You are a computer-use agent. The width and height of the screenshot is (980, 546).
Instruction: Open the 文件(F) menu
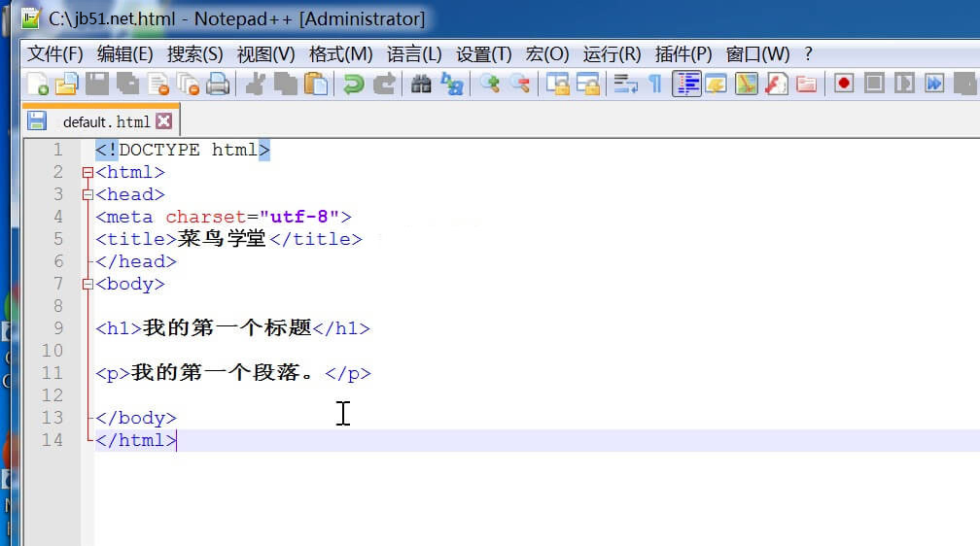click(54, 53)
